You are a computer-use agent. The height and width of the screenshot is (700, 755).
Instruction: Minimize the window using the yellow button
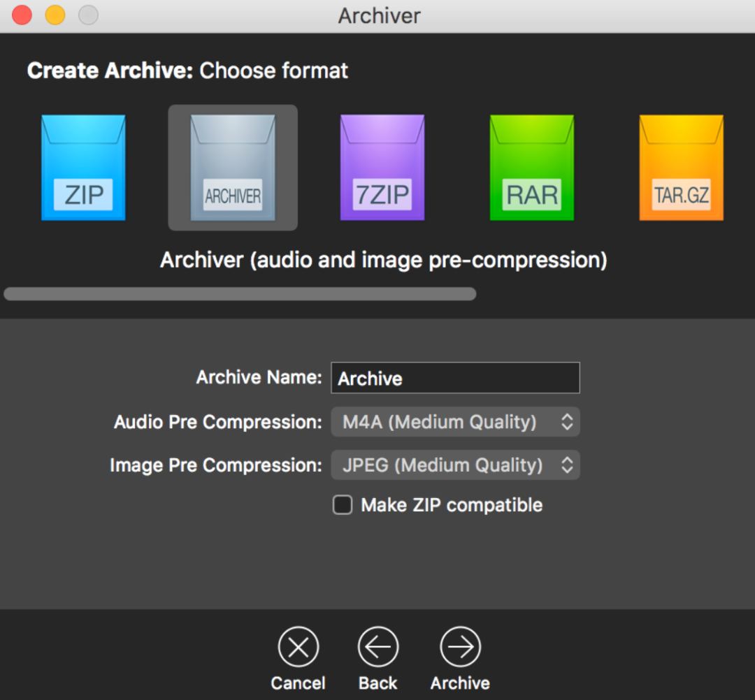point(55,15)
